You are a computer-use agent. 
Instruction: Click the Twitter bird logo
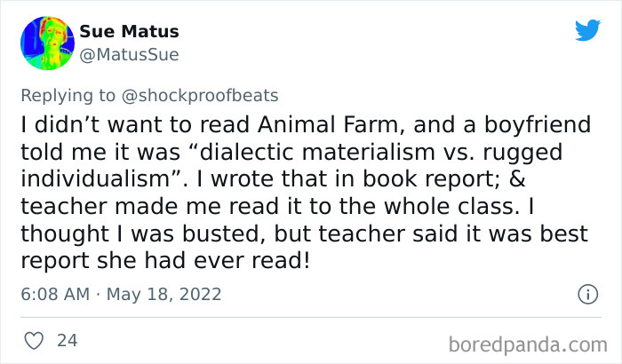tap(587, 30)
